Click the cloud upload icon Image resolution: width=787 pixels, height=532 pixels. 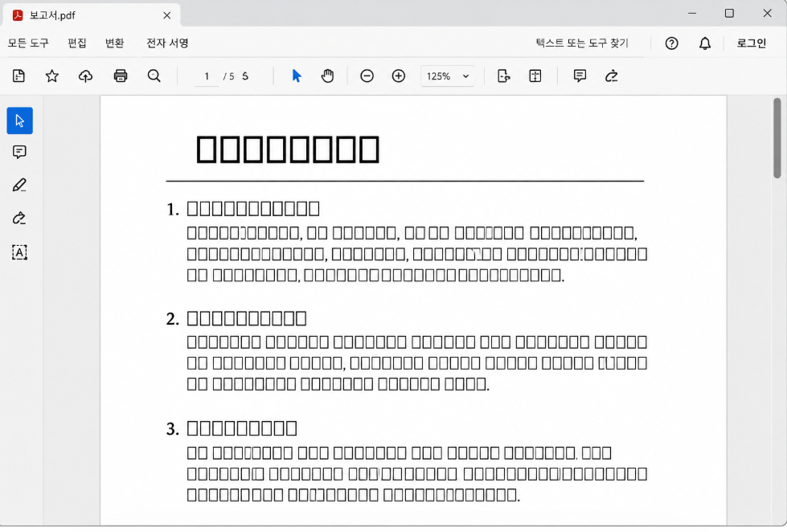[86, 76]
